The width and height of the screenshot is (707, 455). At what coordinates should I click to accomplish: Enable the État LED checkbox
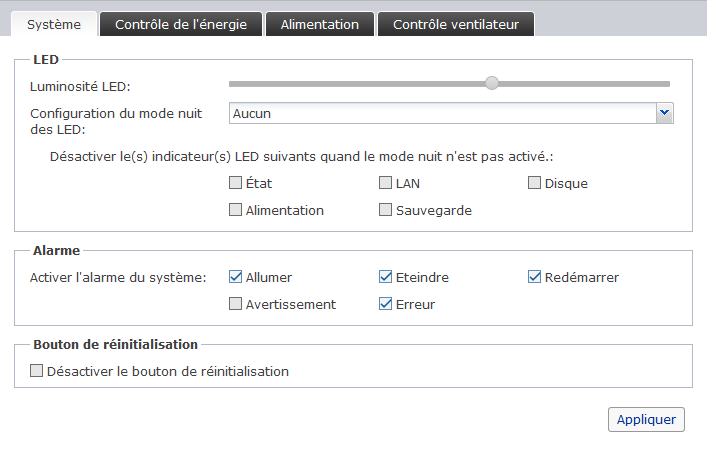click(236, 183)
